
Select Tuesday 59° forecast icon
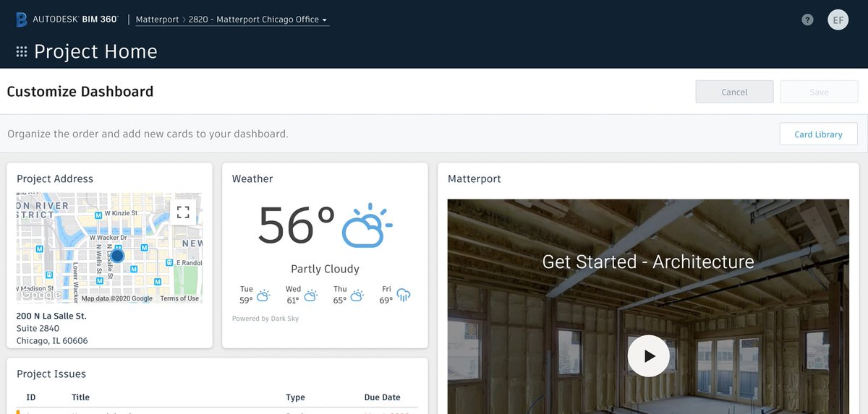tap(263, 295)
